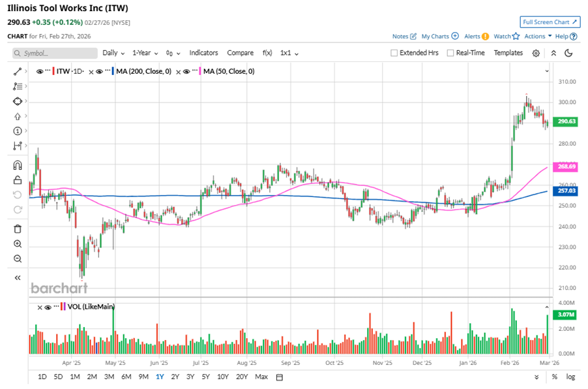Screen dimensions: 588x389
Task: Open the custom date range calendar
Action: [280, 377]
